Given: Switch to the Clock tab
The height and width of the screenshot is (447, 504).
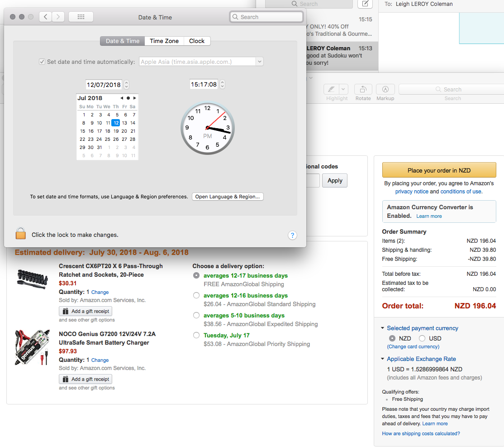Looking at the screenshot, I should click(x=197, y=41).
